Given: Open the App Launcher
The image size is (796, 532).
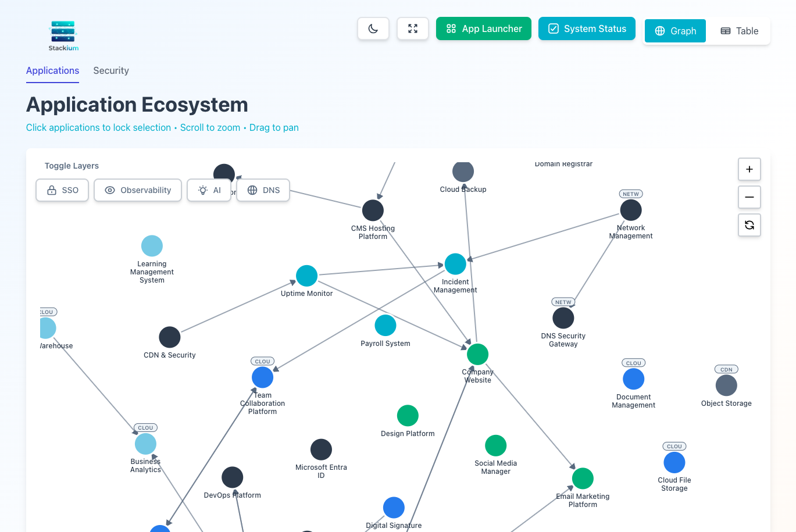Looking at the screenshot, I should point(483,28).
